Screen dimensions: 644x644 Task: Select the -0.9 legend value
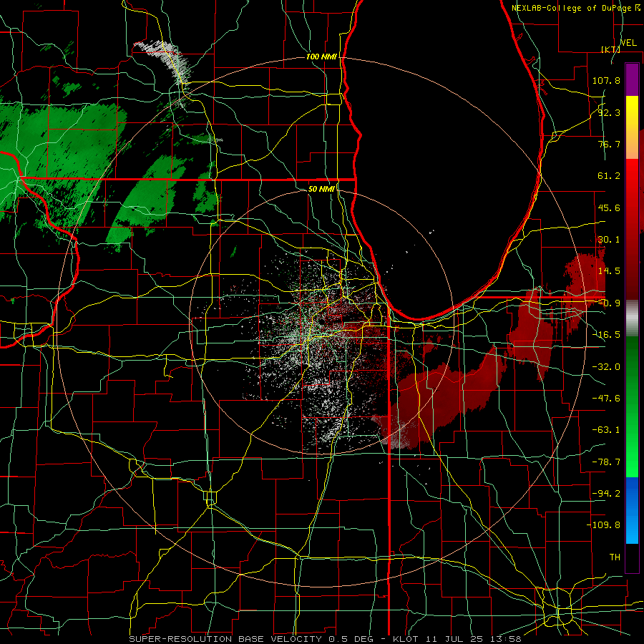609,303
